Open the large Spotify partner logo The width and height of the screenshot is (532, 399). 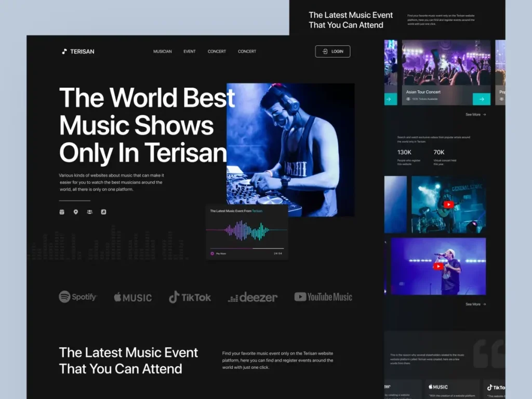tap(78, 297)
